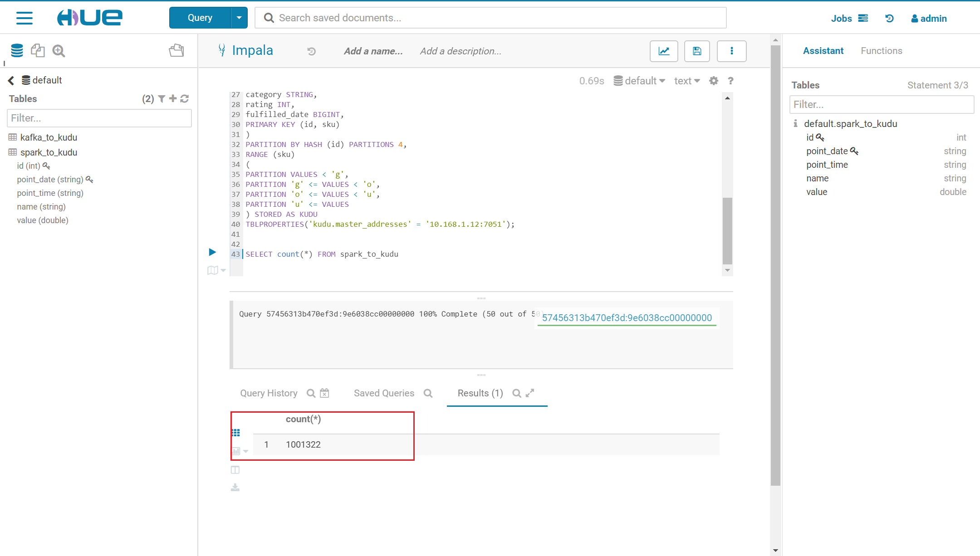Screen dimensions: 980x556
Task: Open the three-dot more options menu
Action: (x=731, y=51)
